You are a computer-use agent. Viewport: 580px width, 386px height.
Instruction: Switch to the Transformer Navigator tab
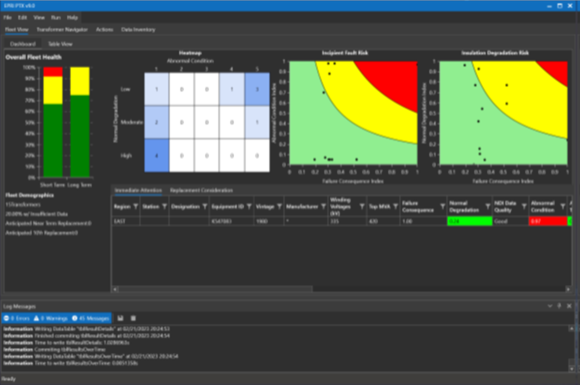[x=62, y=30]
